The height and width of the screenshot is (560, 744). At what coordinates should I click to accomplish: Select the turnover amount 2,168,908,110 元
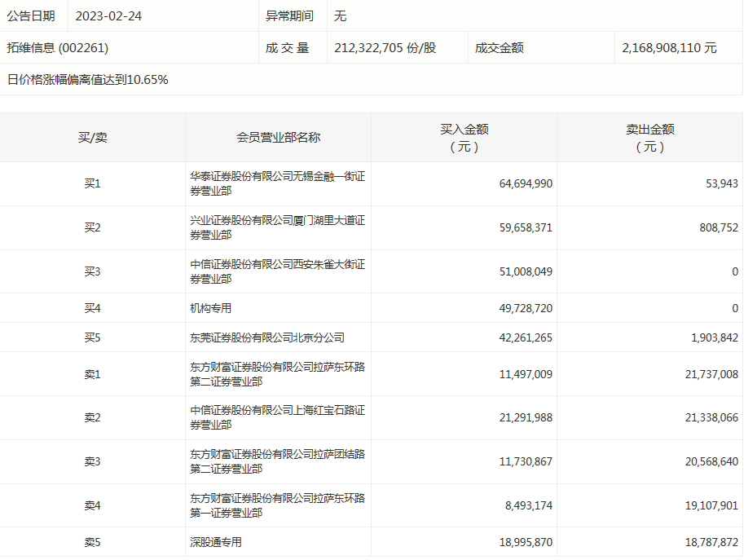pos(668,48)
